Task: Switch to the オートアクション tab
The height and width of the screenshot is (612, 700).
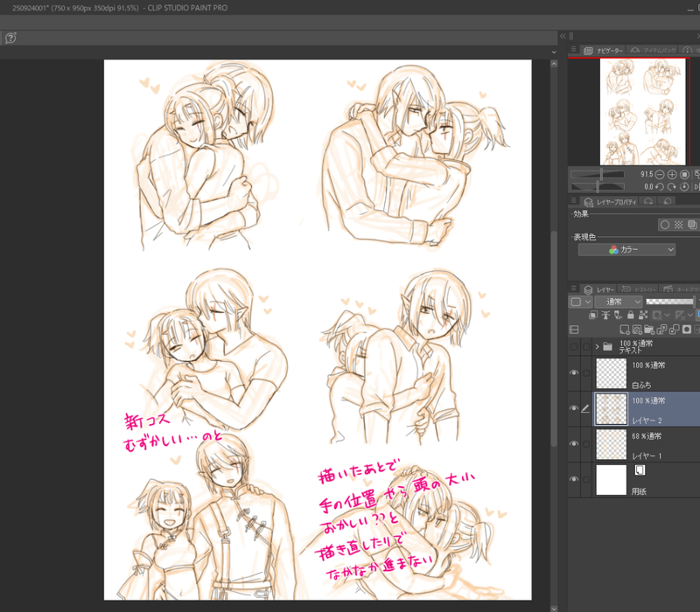Action: click(x=680, y=289)
